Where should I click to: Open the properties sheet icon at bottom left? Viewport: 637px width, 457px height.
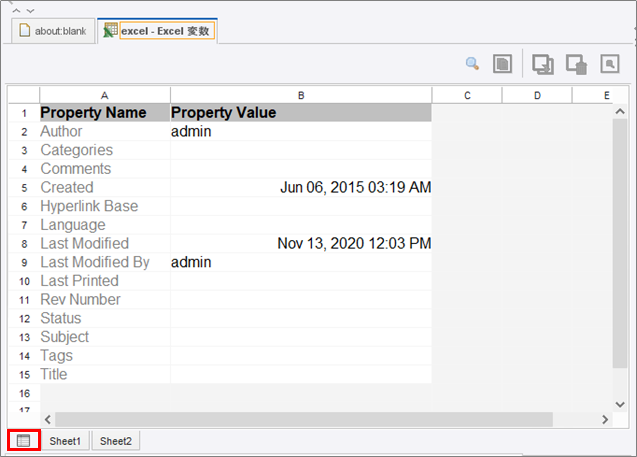[x=24, y=440]
